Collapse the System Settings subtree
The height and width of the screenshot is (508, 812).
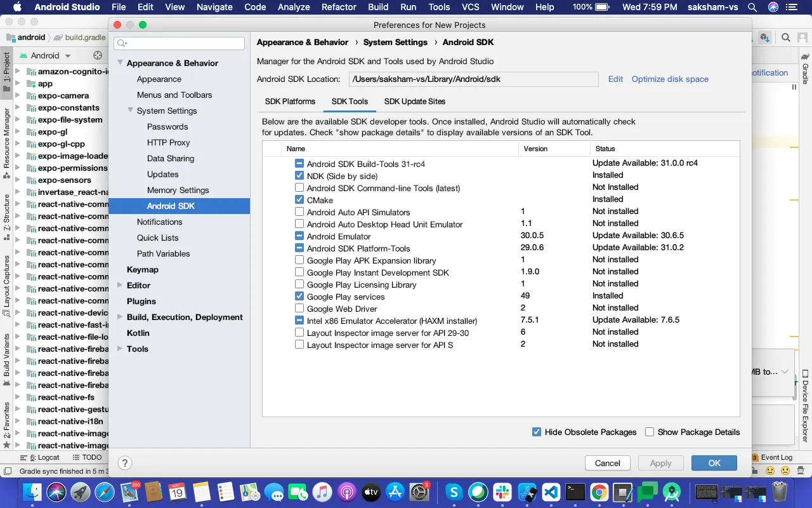[130, 110]
